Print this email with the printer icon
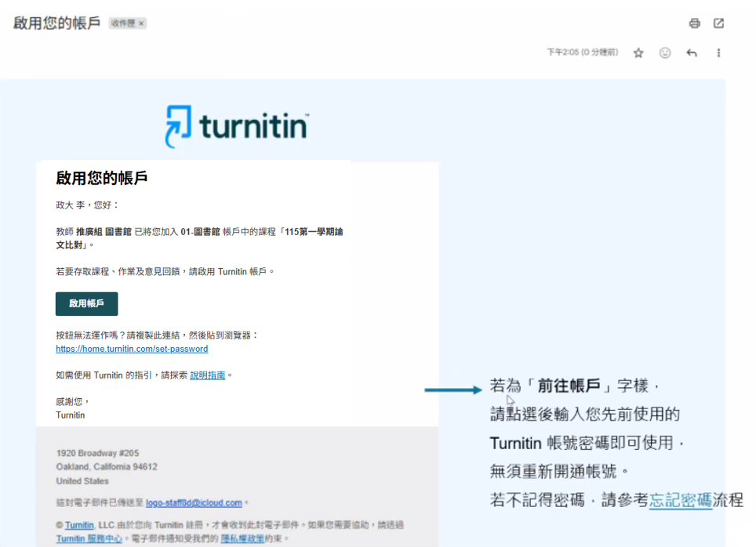The width and height of the screenshot is (756, 547). (694, 24)
